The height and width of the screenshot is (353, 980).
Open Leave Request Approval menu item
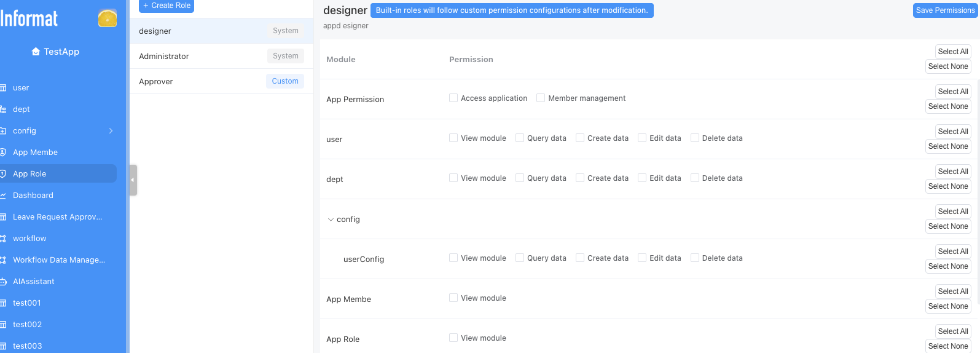57,217
